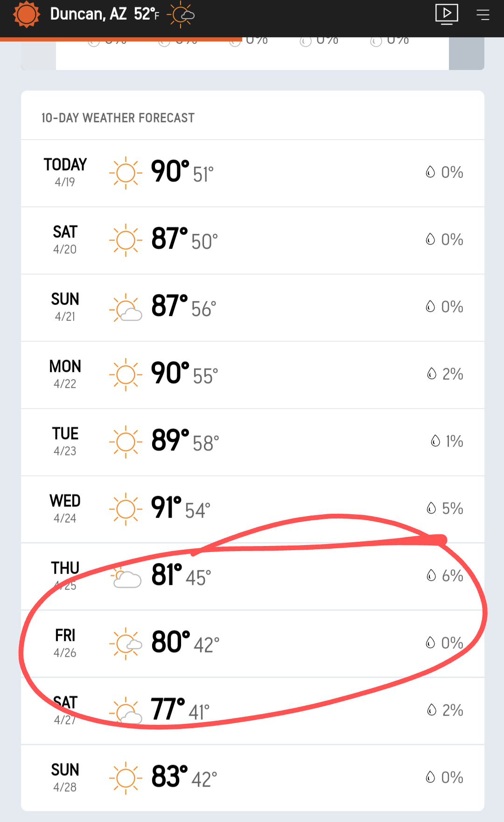This screenshot has height=822, width=504.
Task: Select the WED 4/24 high of 91°
Action: pos(166,508)
